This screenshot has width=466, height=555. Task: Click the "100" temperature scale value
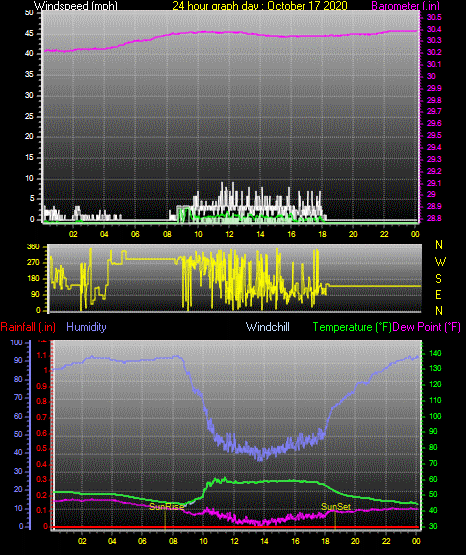pyautogui.click(x=435, y=416)
